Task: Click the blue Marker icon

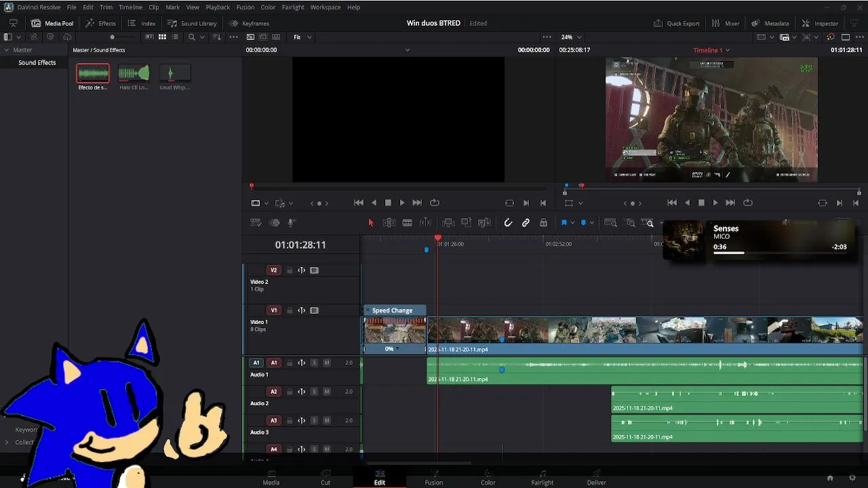Action: tap(583, 222)
